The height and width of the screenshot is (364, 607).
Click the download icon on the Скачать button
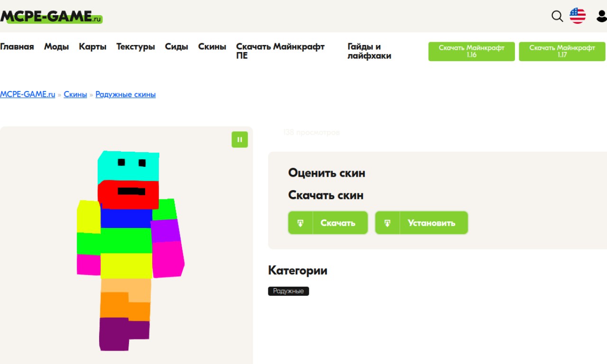301,223
